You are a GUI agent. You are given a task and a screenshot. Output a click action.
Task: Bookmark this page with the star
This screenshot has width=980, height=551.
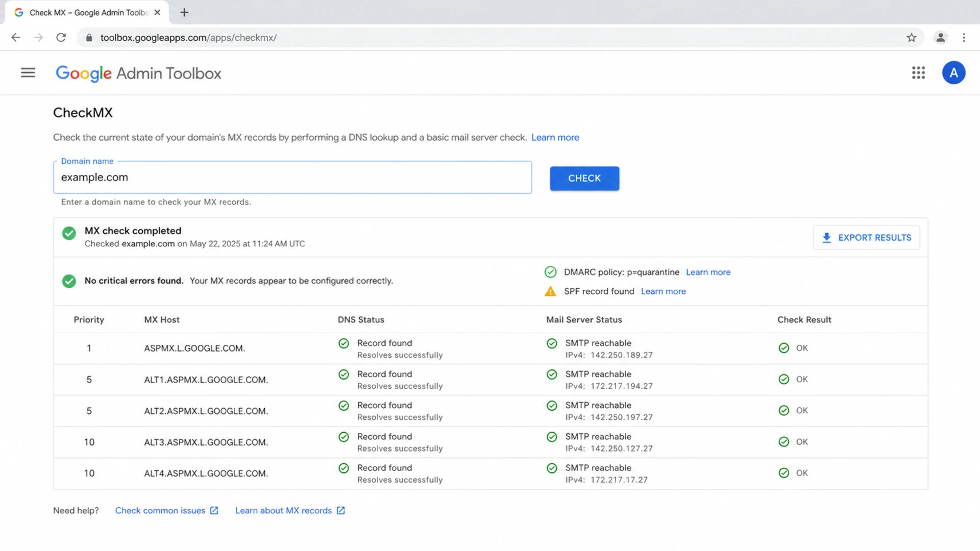912,38
